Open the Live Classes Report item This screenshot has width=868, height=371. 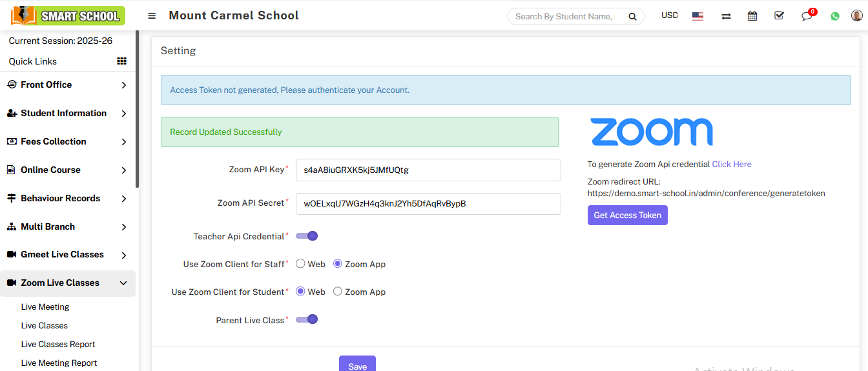58,345
